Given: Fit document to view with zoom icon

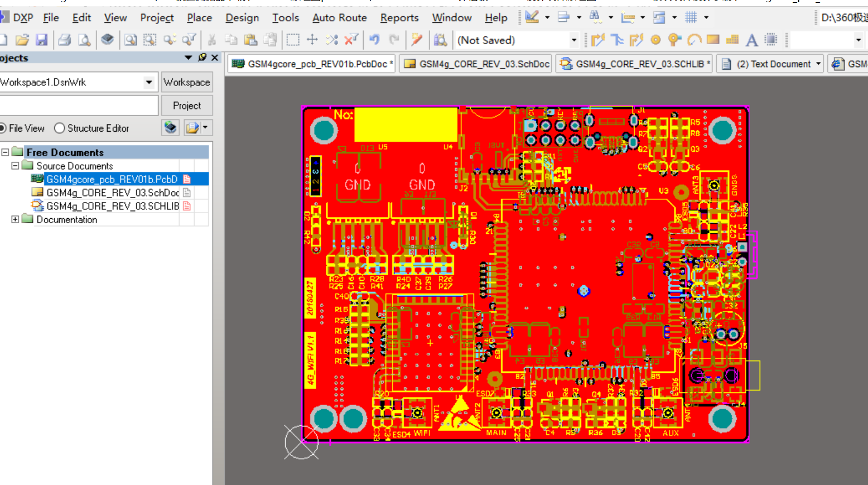Looking at the screenshot, I should (x=131, y=40).
